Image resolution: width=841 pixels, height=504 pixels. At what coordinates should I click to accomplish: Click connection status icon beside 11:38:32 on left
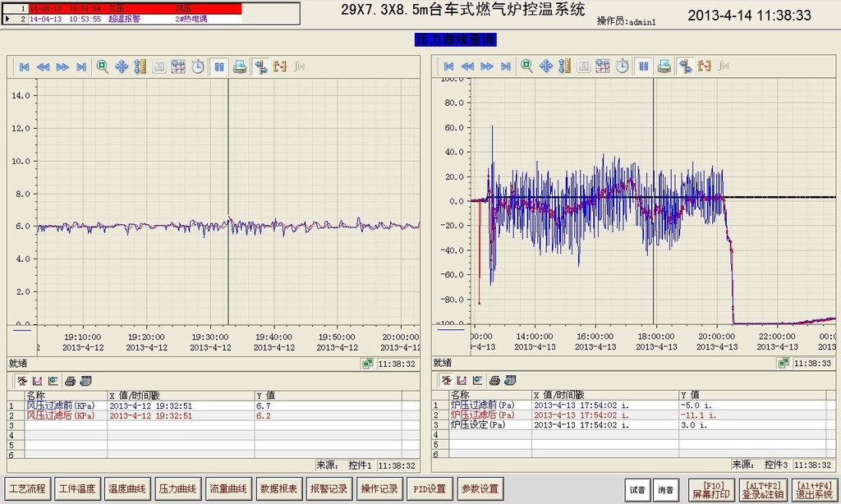367,364
